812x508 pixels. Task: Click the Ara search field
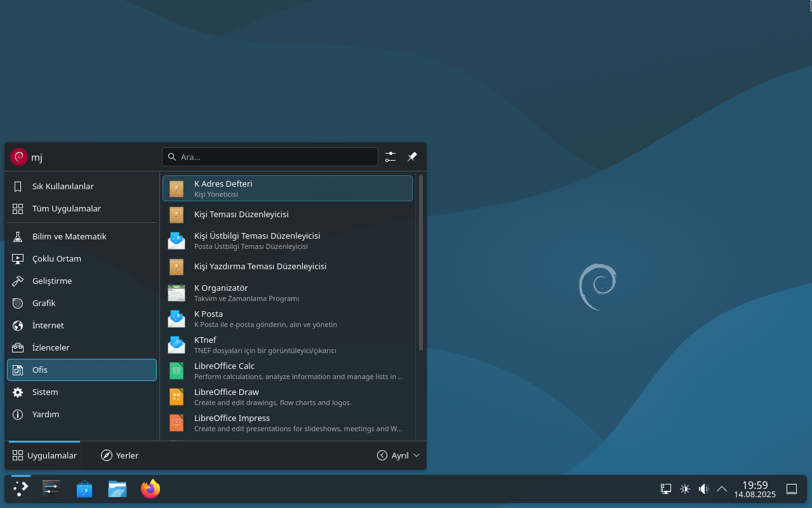[270, 157]
